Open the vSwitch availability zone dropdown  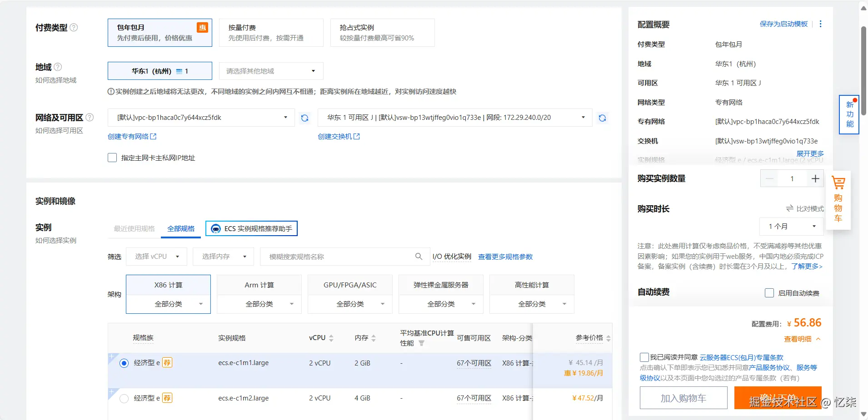tap(455, 118)
